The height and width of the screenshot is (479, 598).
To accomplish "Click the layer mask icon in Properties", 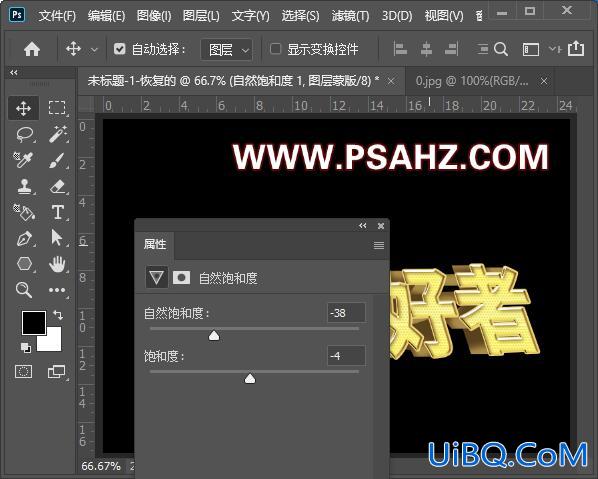I will [x=181, y=277].
